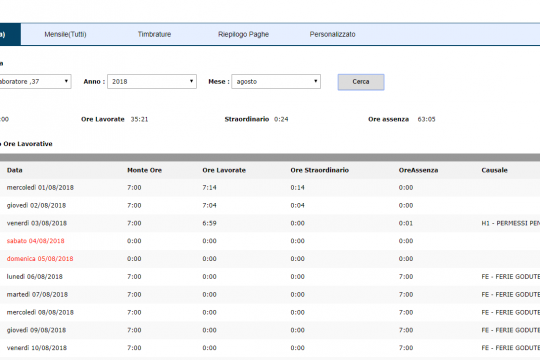
Task: Select the lunedì 06/08/2018 ferie row
Action: point(270,277)
